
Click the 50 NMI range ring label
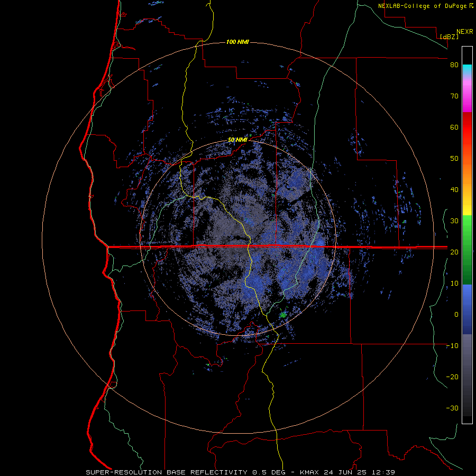click(x=237, y=140)
